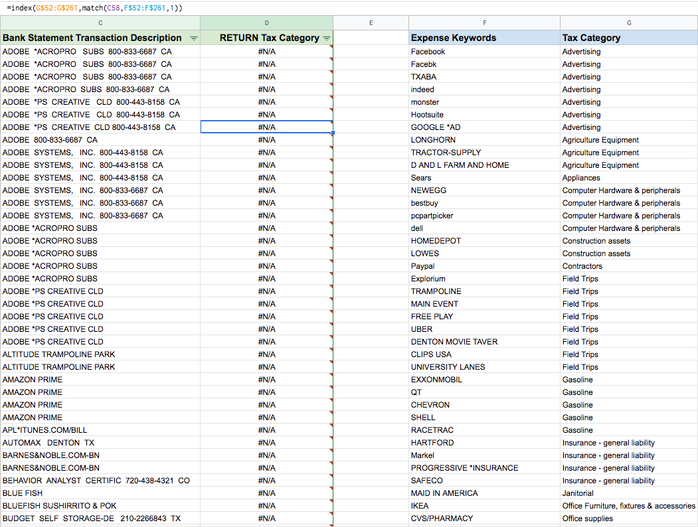Open filter menu for RETURN Tax Category column

[327, 38]
